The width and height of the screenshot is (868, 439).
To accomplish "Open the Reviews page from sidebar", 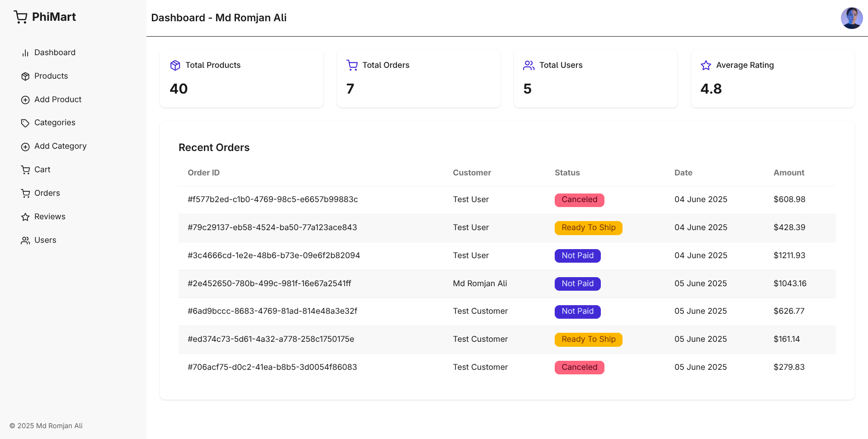I will pos(50,217).
